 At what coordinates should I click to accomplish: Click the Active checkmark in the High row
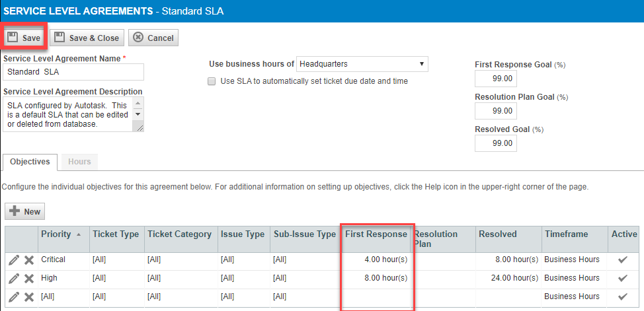click(x=622, y=279)
